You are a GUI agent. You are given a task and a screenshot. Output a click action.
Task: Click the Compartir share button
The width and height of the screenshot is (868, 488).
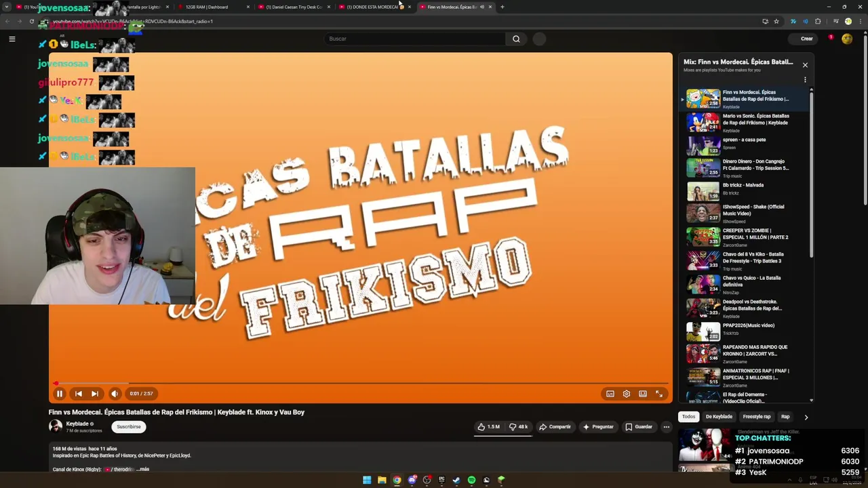(x=555, y=426)
